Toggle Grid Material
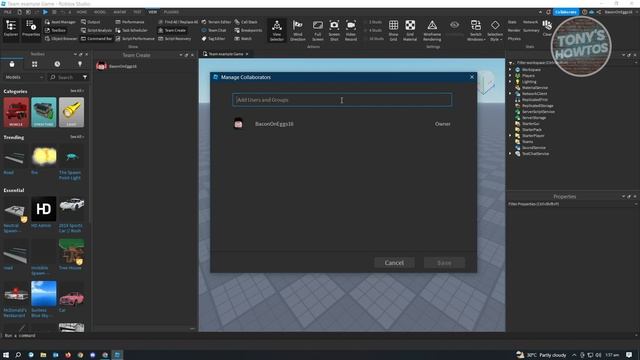Image resolution: width=640 pixels, height=360 pixels. [x=410, y=30]
